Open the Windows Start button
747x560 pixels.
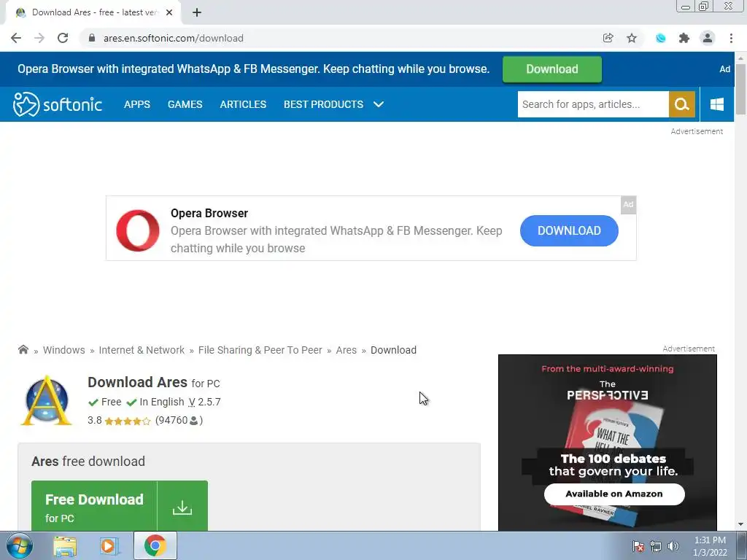coord(20,545)
